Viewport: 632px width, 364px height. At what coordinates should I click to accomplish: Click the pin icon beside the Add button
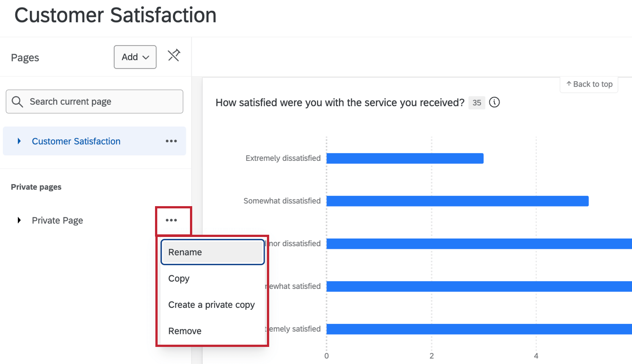point(174,55)
